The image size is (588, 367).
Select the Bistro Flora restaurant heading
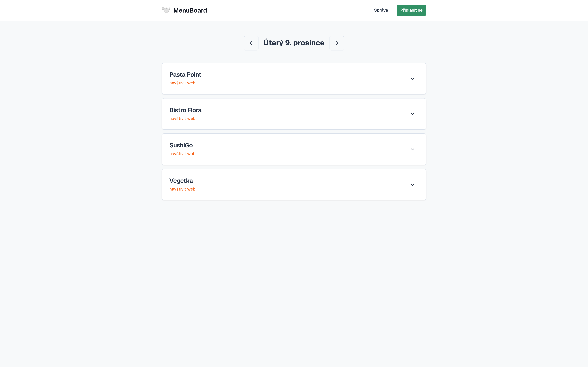tap(185, 110)
